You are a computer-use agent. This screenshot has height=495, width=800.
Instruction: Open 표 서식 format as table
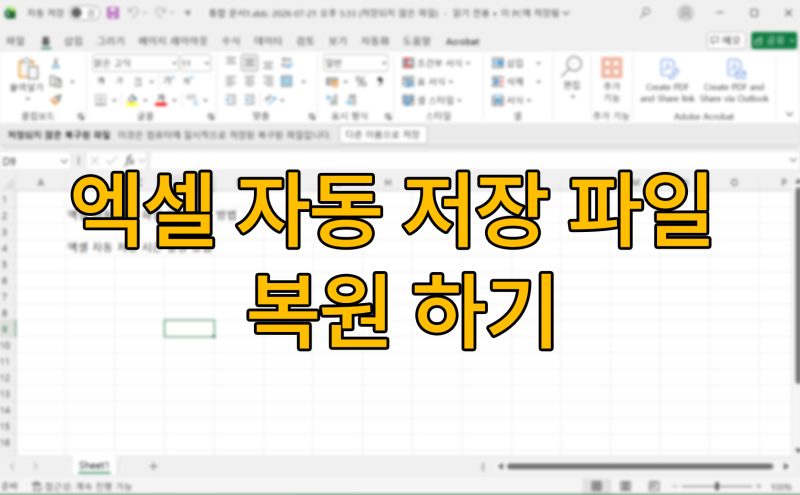point(428,81)
